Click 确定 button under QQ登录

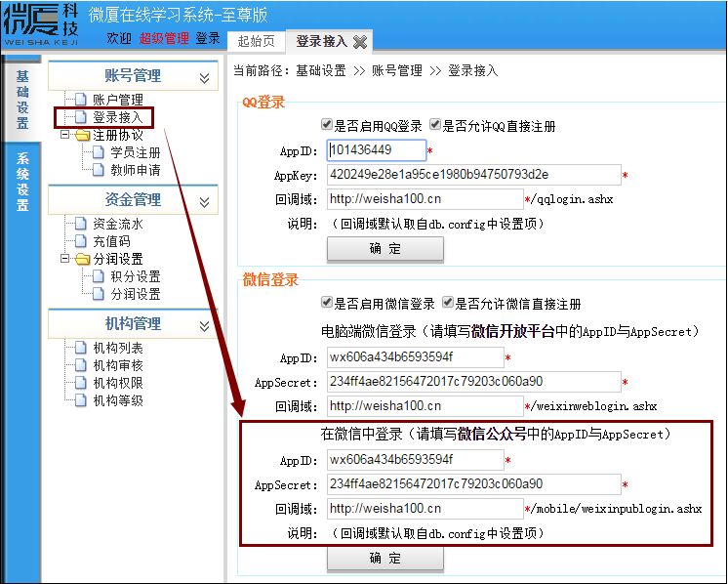point(384,249)
